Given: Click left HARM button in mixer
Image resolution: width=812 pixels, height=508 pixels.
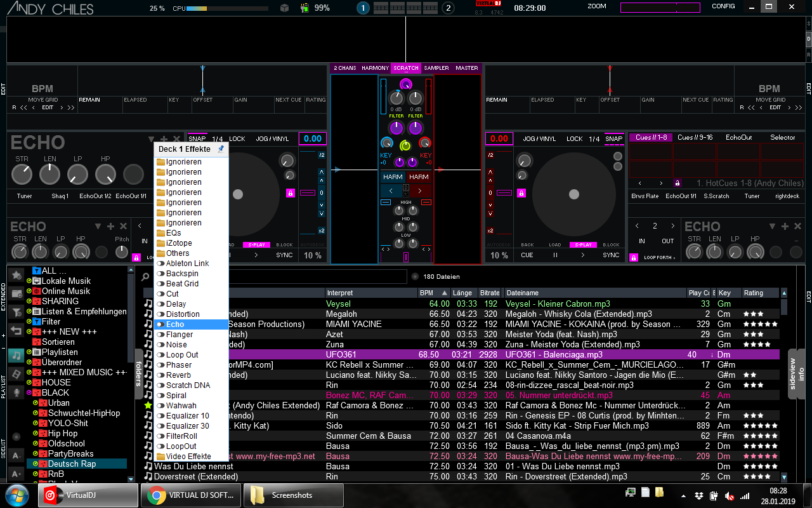Looking at the screenshot, I should click(393, 177).
